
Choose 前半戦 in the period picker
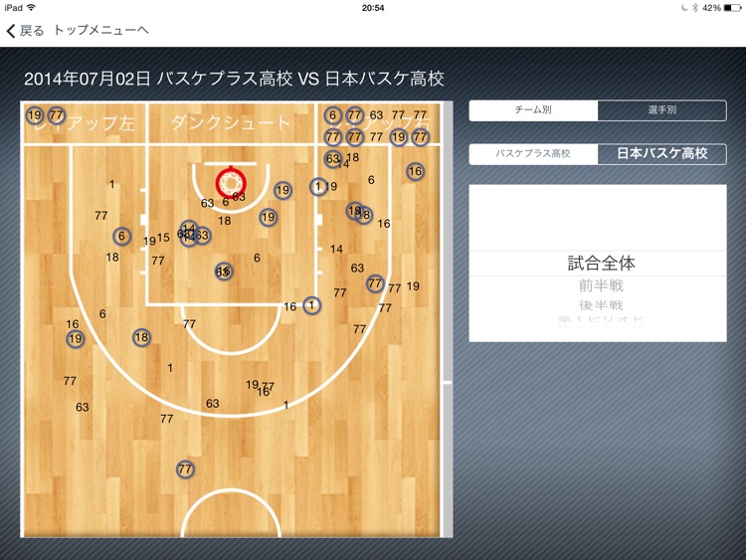601,285
